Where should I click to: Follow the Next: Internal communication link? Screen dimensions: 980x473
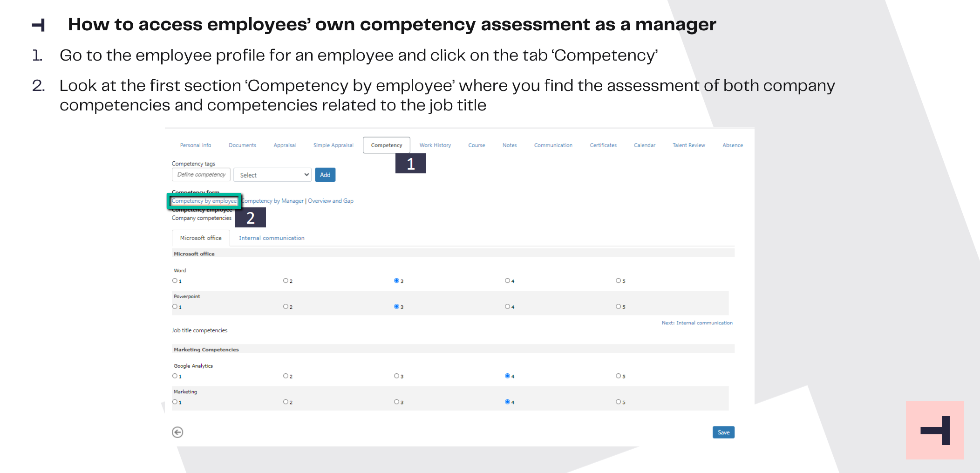(697, 323)
